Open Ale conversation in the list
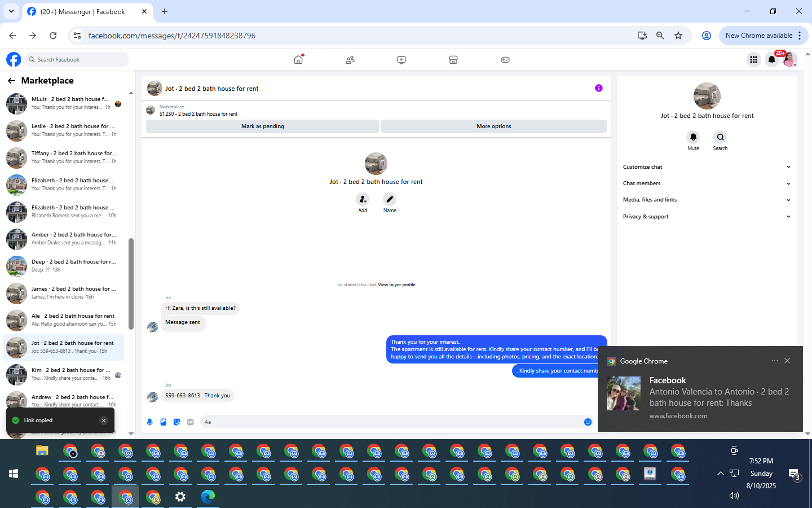 64,321
